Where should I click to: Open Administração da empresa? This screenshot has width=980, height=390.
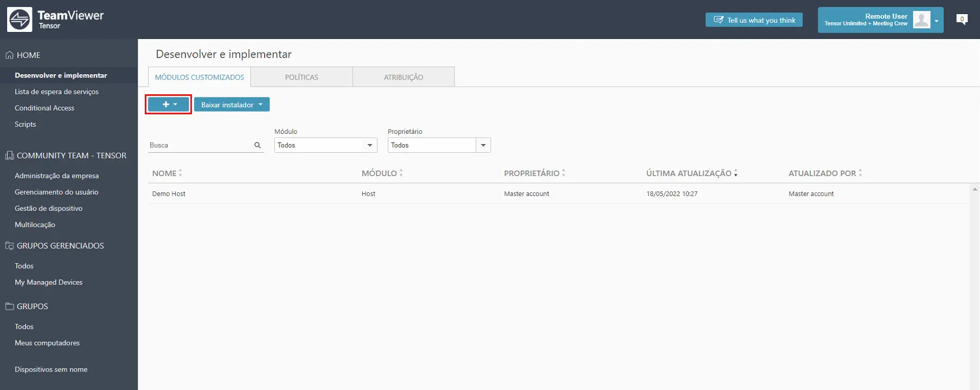56,175
